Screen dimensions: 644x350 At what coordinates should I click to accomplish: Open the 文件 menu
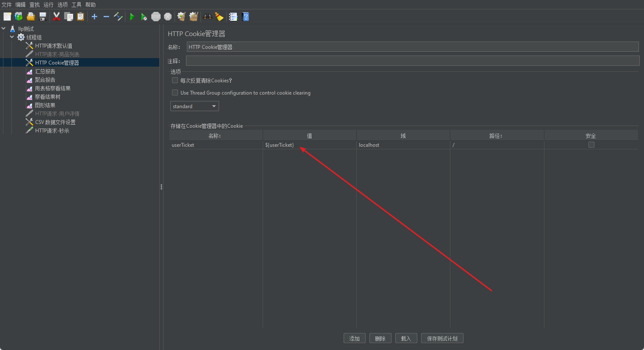7,5
